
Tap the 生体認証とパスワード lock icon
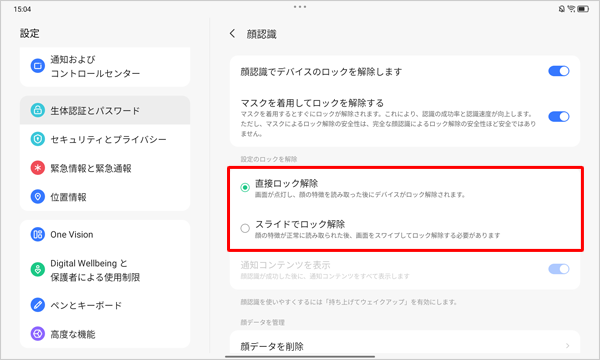[38, 111]
